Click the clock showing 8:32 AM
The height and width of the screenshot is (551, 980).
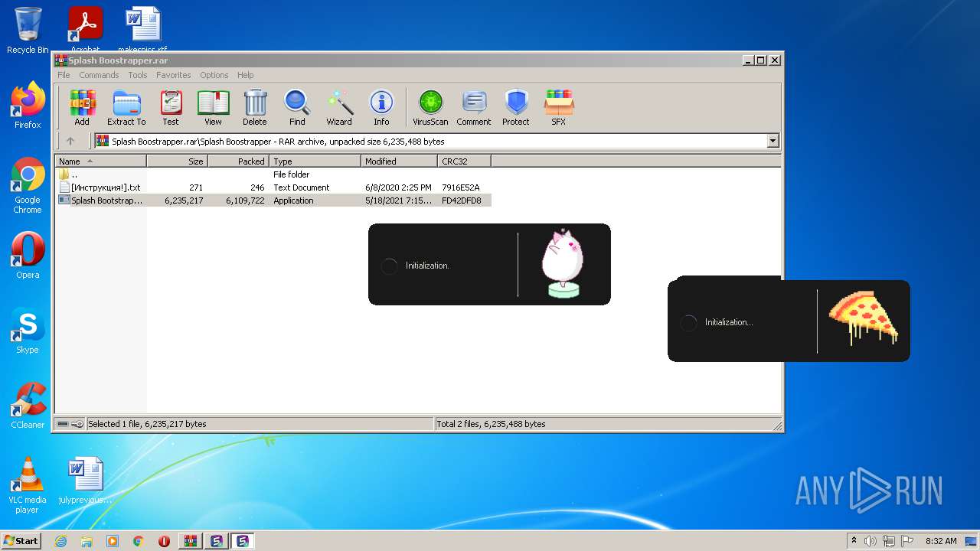[941, 541]
